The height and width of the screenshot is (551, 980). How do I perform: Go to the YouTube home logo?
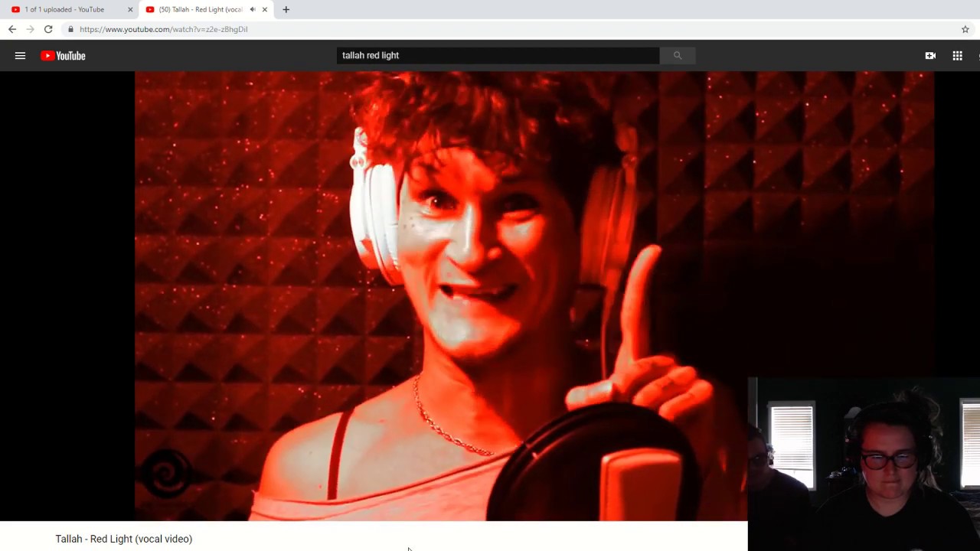[x=63, y=56]
